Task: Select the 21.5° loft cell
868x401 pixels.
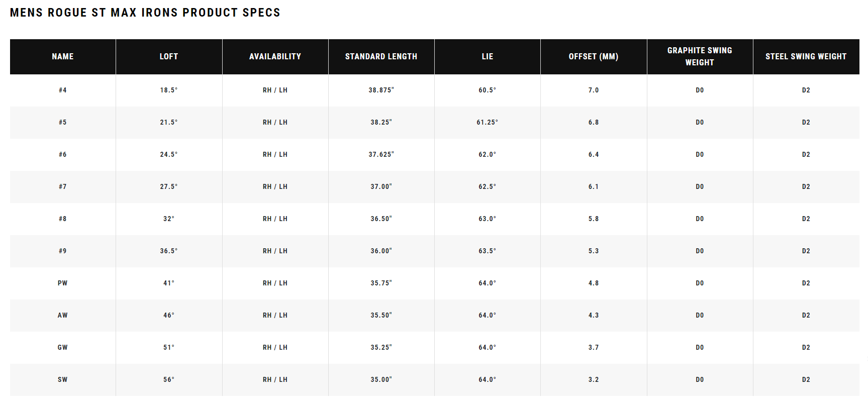Action: pyautogui.click(x=169, y=123)
